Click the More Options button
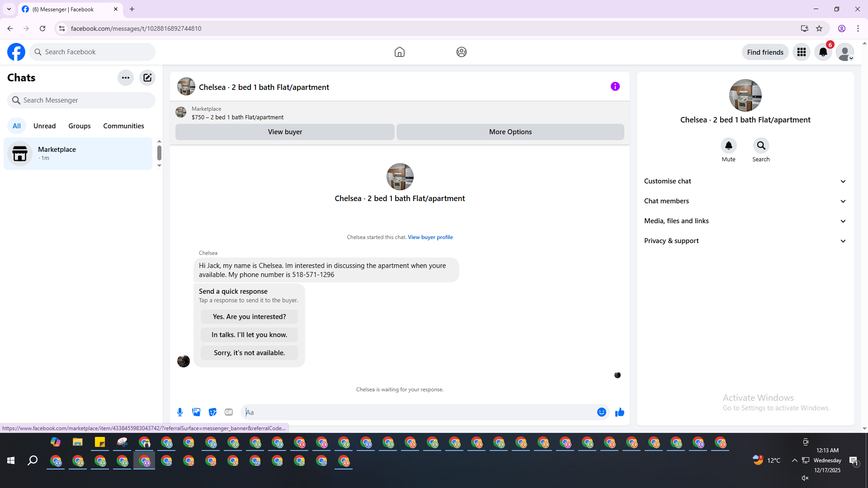 510,132
